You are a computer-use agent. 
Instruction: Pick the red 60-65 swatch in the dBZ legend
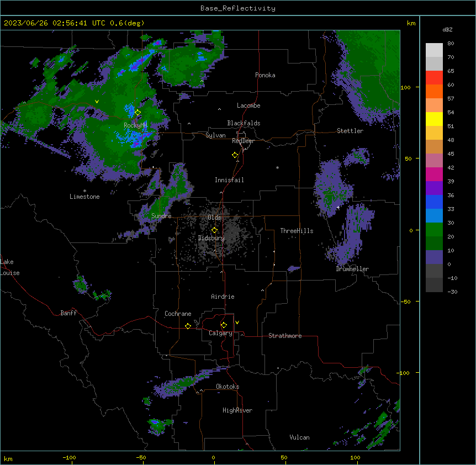pos(434,78)
